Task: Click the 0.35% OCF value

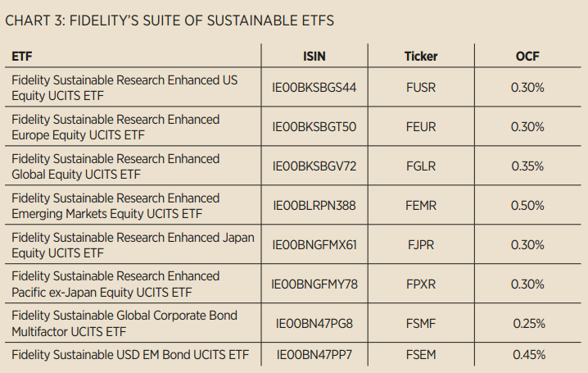Action: tap(527, 166)
